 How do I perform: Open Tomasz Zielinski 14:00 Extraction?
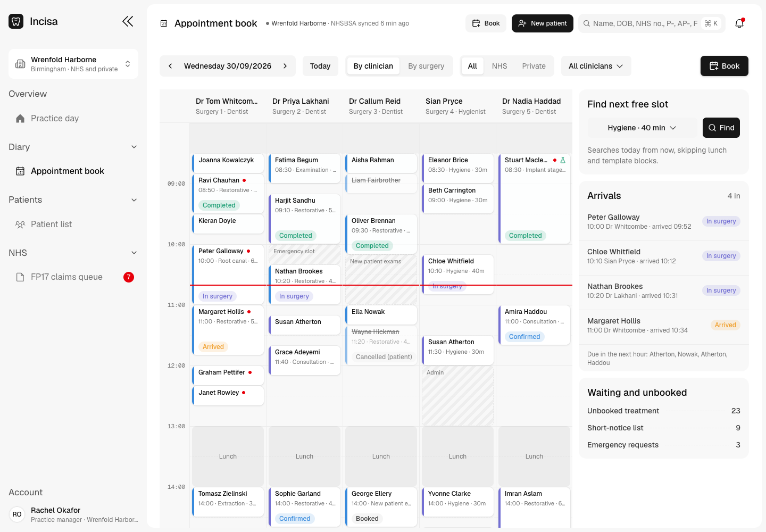[x=228, y=502]
